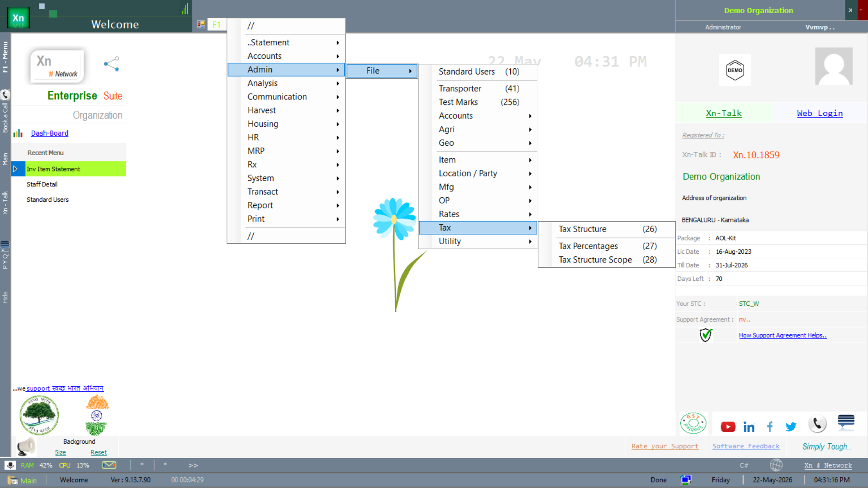Screen dimensions: 868x488
Task: Click the YouTube icon
Action: tap(728, 426)
